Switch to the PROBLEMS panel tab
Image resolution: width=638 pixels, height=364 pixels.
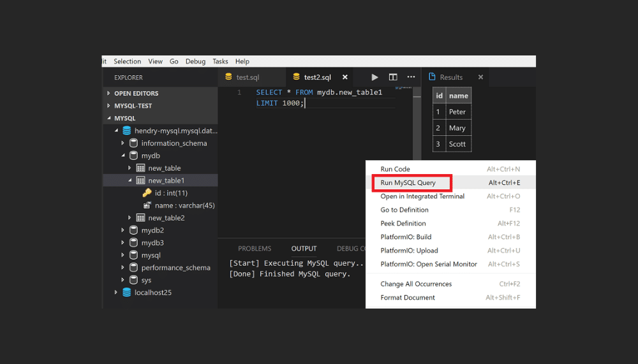255,249
